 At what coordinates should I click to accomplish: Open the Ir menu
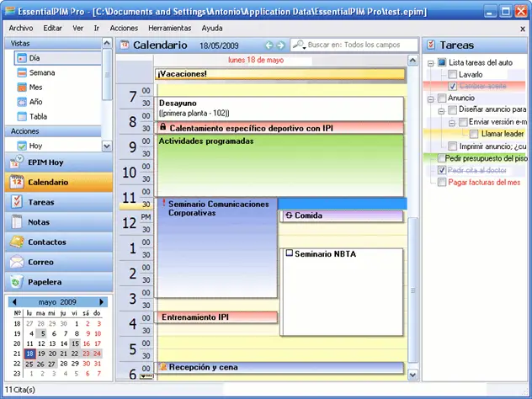point(97,28)
